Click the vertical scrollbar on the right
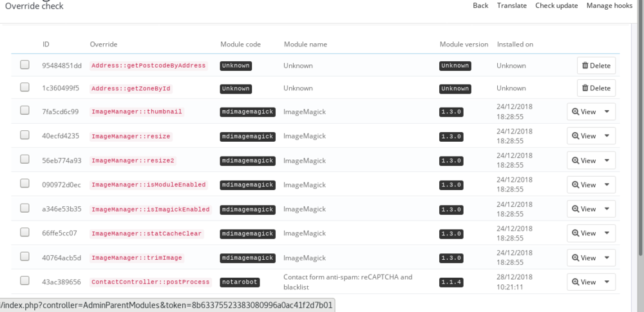Image resolution: width=644 pixels, height=312 pixels. [x=639, y=129]
